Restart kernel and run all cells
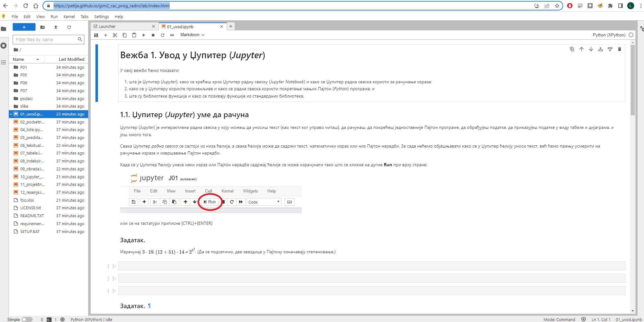 pos(172,35)
